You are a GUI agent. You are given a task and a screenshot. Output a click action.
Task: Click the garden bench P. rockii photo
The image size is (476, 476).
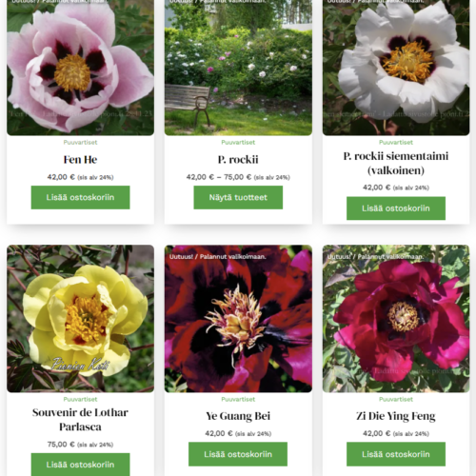pyautogui.click(x=238, y=68)
